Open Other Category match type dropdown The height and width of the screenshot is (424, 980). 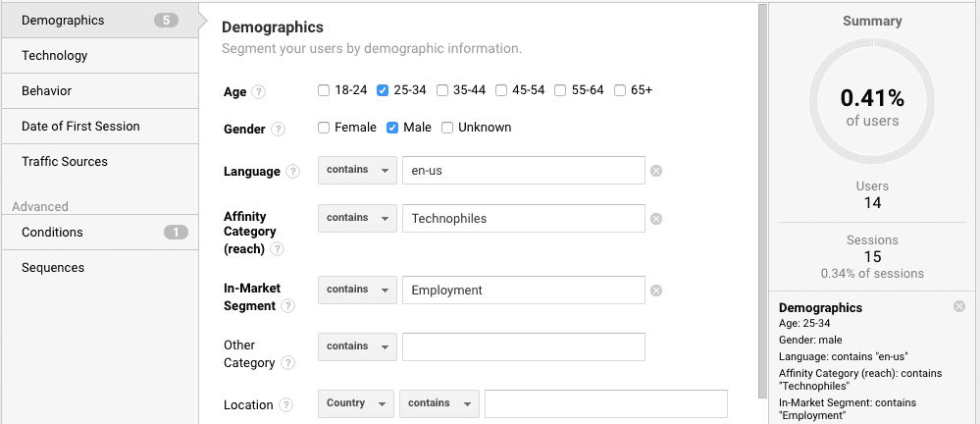357,346
